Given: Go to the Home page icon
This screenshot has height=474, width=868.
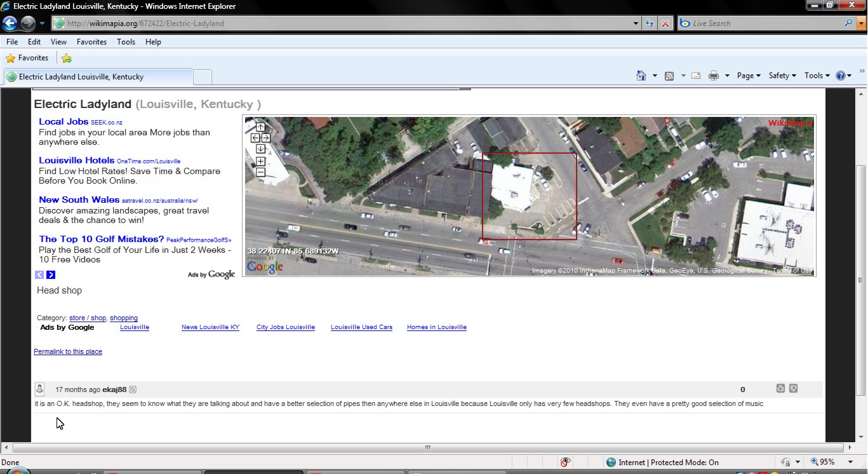Looking at the screenshot, I should (x=641, y=76).
